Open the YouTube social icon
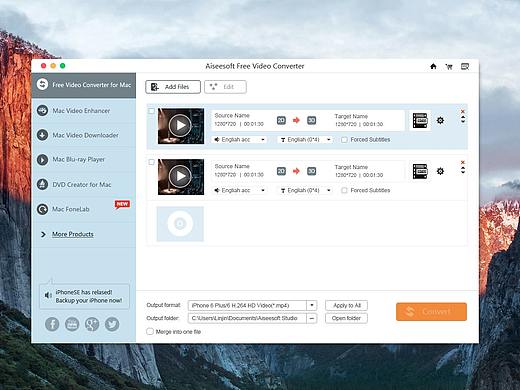The image size is (520, 390). 72,324
